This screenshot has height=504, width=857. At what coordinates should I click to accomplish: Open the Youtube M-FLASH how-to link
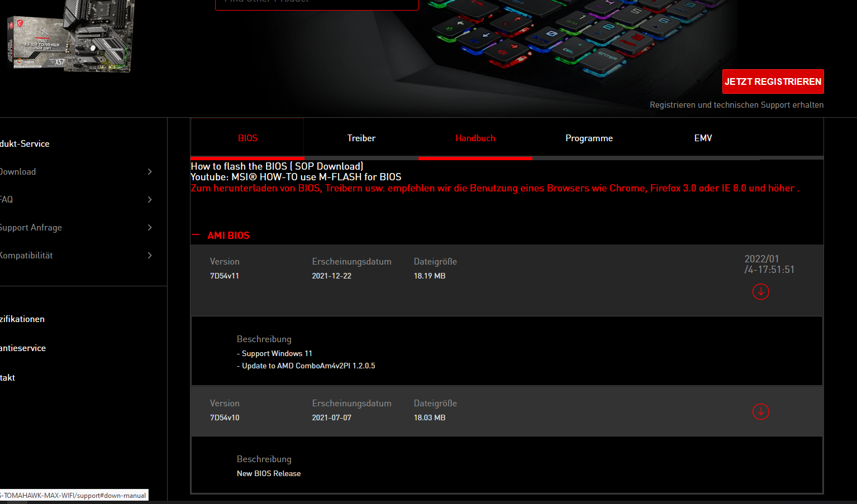coord(296,177)
